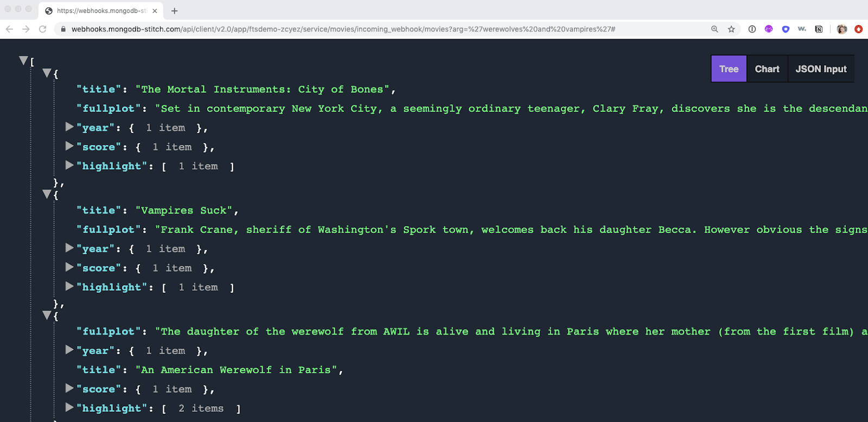Collapse the Vampires Suck object
The height and width of the screenshot is (422, 868).
click(x=47, y=194)
